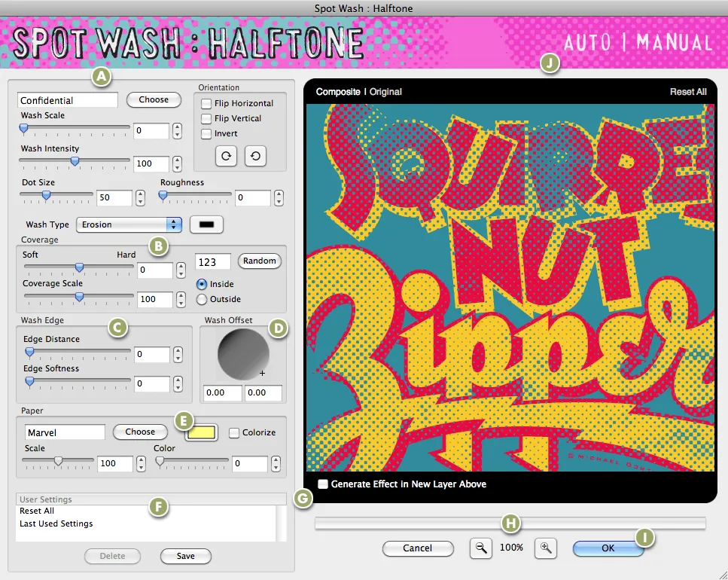Enable Flip Vertical orientation
This screenshot has width=728, height=580.
[x=207, y=118]
